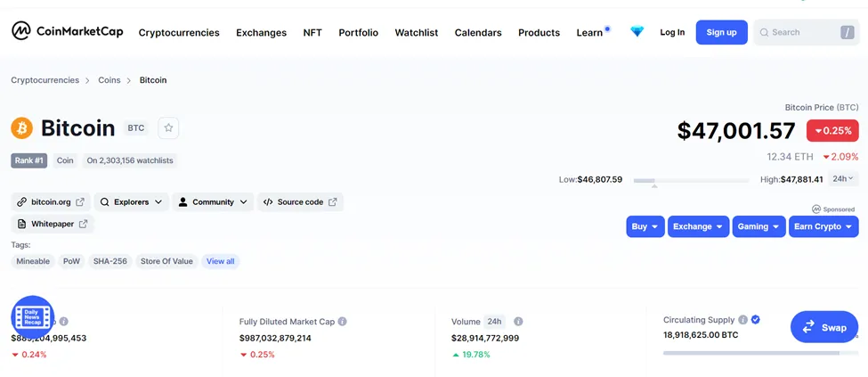Click the orange Bitcoin logo icon
The width and height of the screenshot is (868, 377).
(22, 128)
